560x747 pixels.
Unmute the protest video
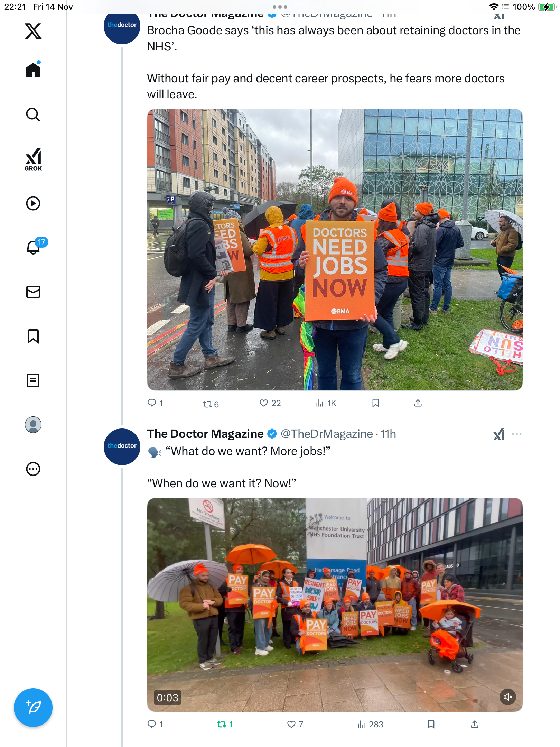point(508,697)
